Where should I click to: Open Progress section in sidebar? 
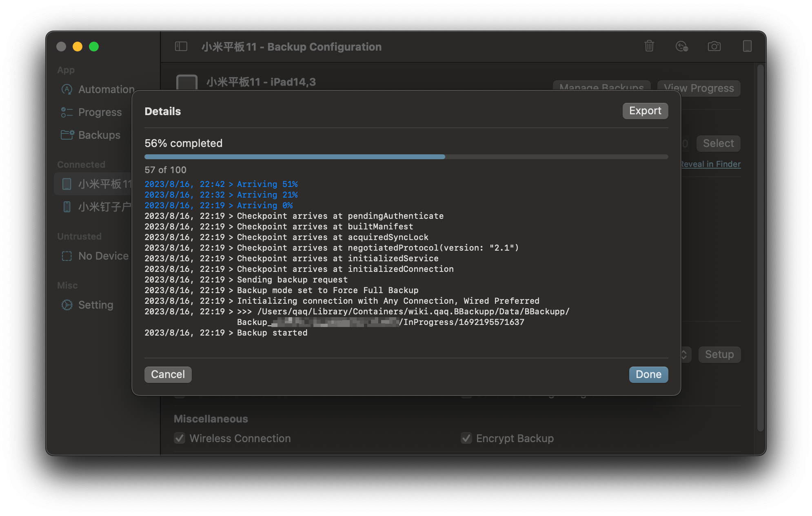(x=100, y=112)
